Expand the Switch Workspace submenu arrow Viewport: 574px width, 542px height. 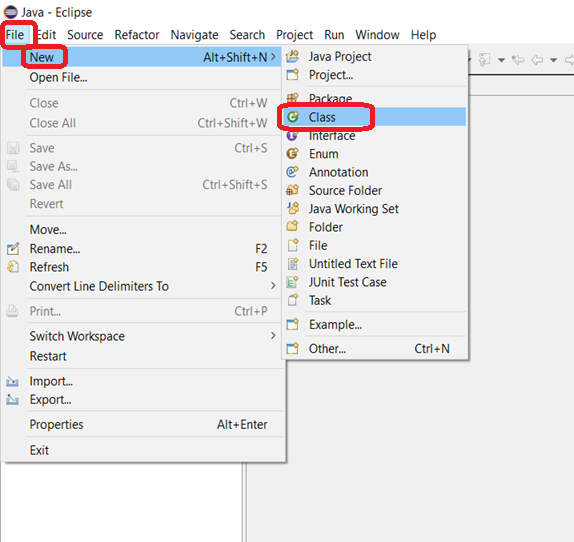click(x=273, y=335)
